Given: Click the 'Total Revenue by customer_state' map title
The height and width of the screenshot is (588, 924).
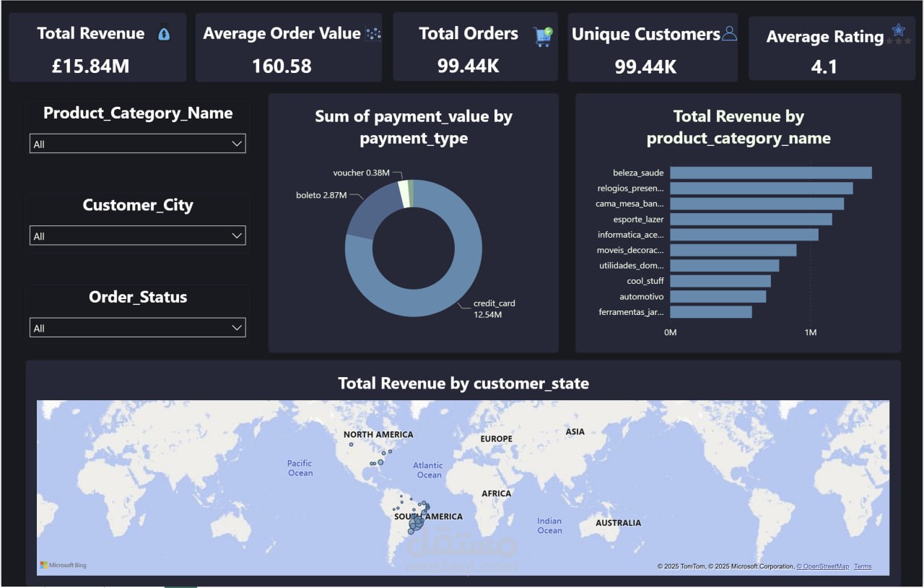Looking at the screenshot, I should click(x=463, y=384).
